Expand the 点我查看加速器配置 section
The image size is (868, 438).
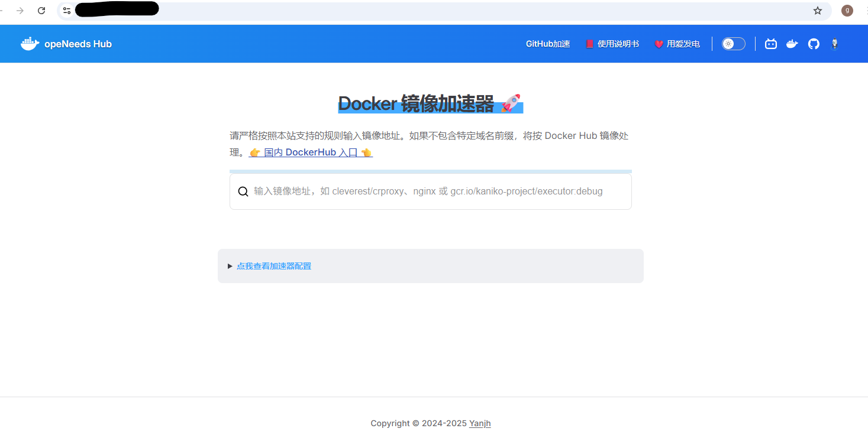coord(273,266)
